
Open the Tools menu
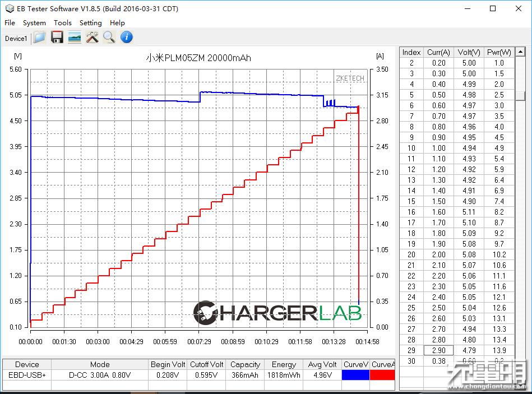[x=62, y=23]
